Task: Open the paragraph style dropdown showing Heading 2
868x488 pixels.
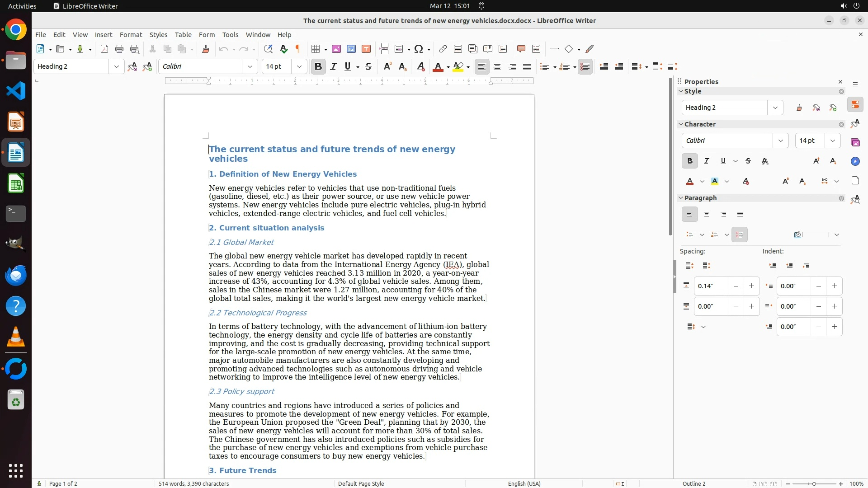Action: click(x=116, y=66)
